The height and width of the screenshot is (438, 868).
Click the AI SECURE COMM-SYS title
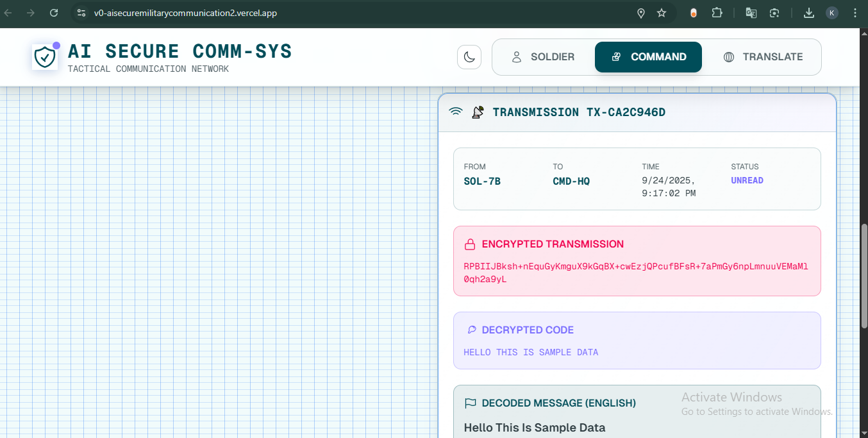179,51
